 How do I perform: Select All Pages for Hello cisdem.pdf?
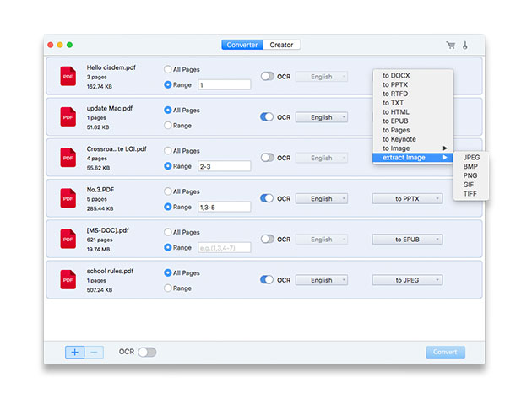pos(167,69)
